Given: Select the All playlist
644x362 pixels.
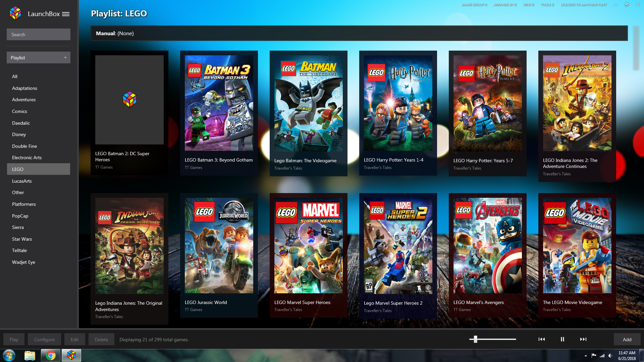Looking at the screenshot, I should (x=39, y=76).
